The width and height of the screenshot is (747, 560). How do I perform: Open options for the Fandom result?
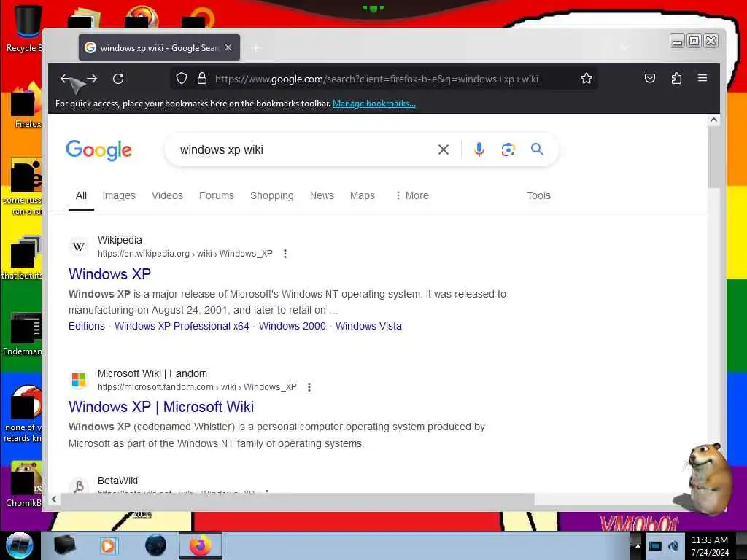pyautogui.click(x=309, y=387)
